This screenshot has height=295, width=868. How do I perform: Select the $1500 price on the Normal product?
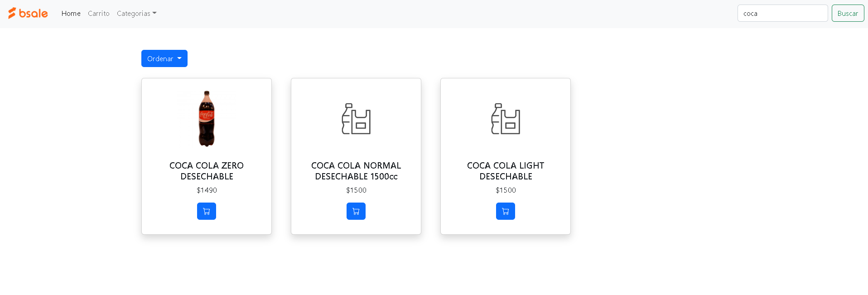click(356, 190)
